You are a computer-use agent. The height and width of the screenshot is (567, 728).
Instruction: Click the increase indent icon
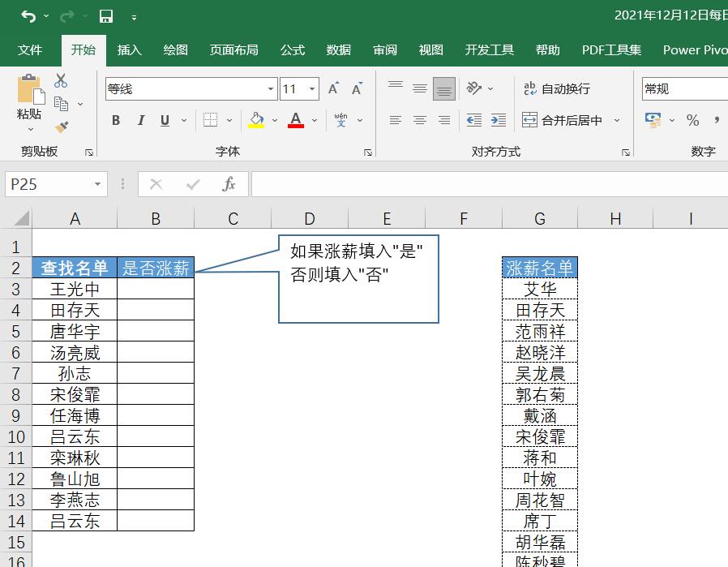click(499, 120)
